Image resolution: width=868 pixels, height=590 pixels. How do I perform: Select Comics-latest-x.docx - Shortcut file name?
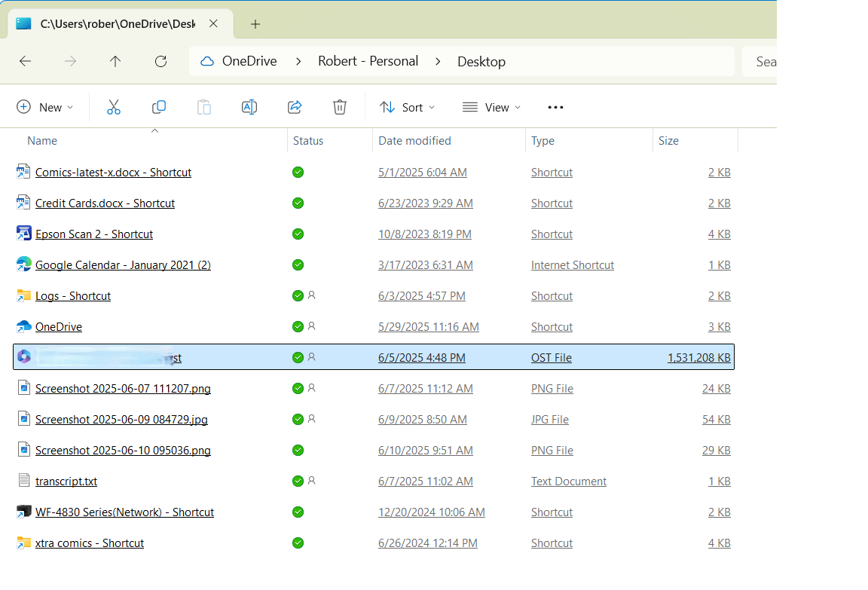pos(114,172)
